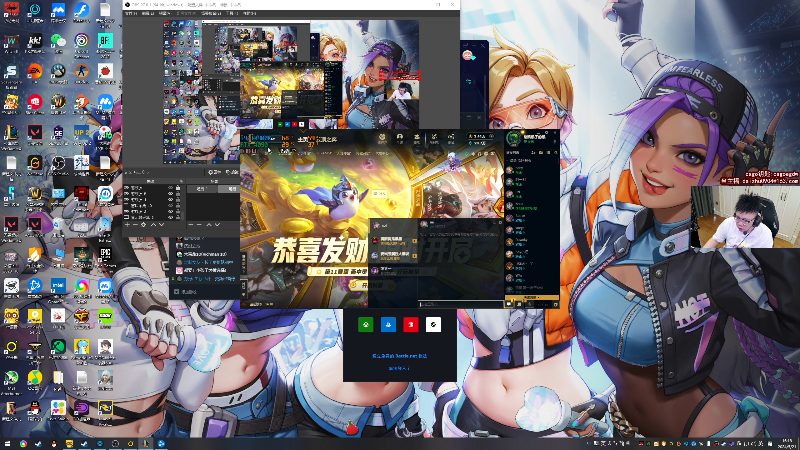This screenshot has width=800, height=450.
Task: Toggle visibility of the second OBS source
Action: 170,194
